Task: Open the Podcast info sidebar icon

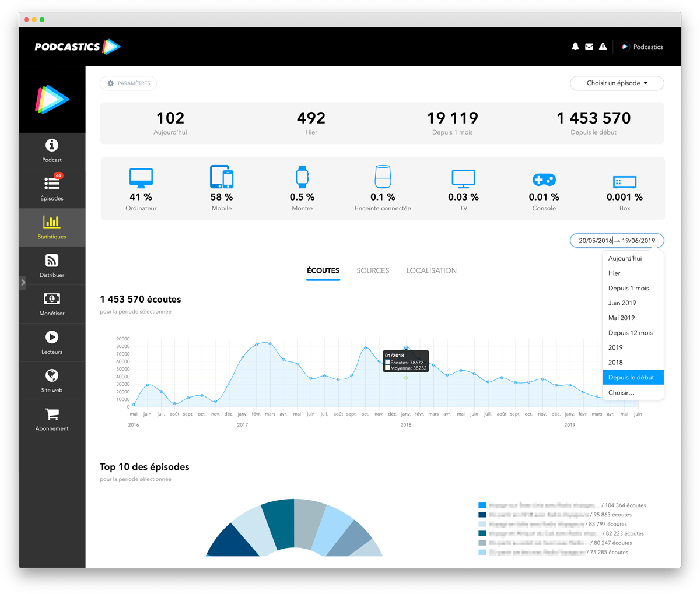Action: [52, 150]
